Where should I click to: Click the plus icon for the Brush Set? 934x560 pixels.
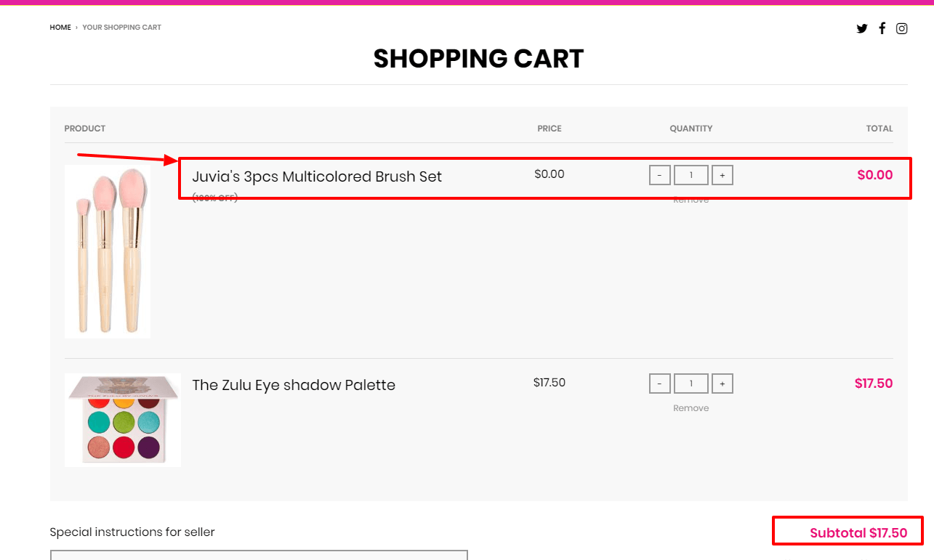(722, 174)
